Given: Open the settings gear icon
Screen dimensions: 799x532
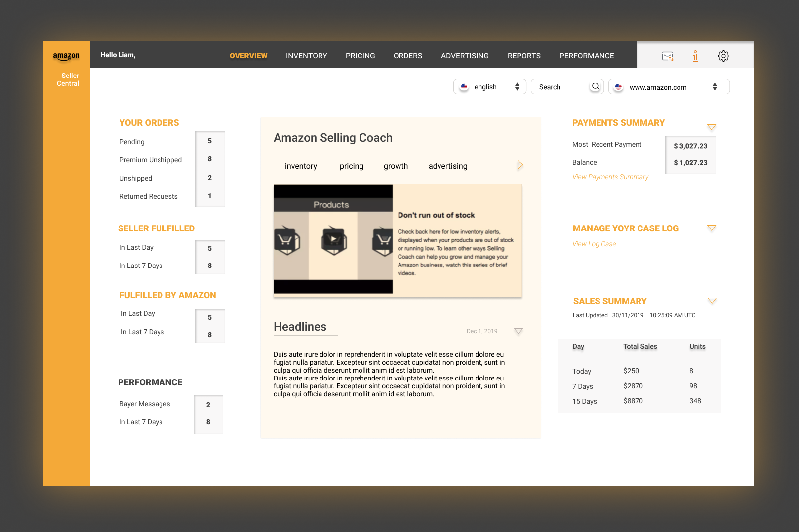Looking at the screenshot, I should coord(723,56).
